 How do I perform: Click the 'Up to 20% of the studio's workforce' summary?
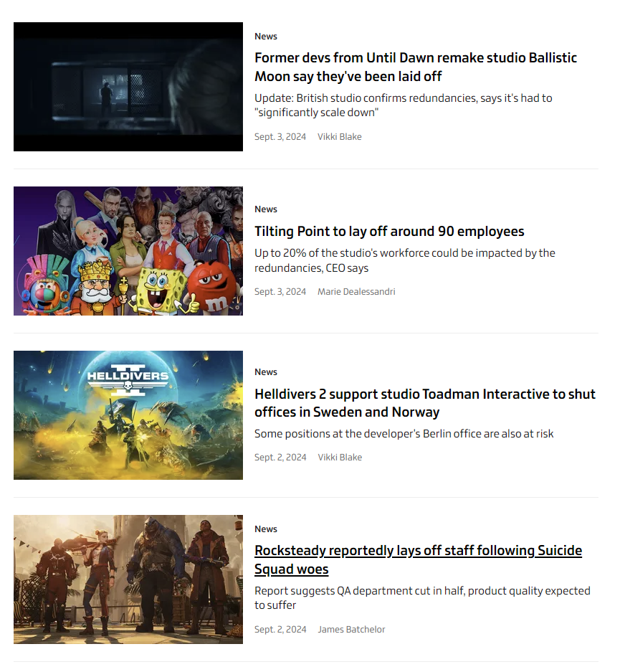click(404, 260)
